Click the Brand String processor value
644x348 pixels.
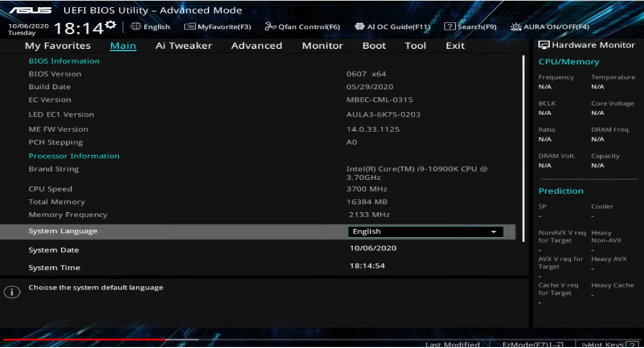click(416, 173)
